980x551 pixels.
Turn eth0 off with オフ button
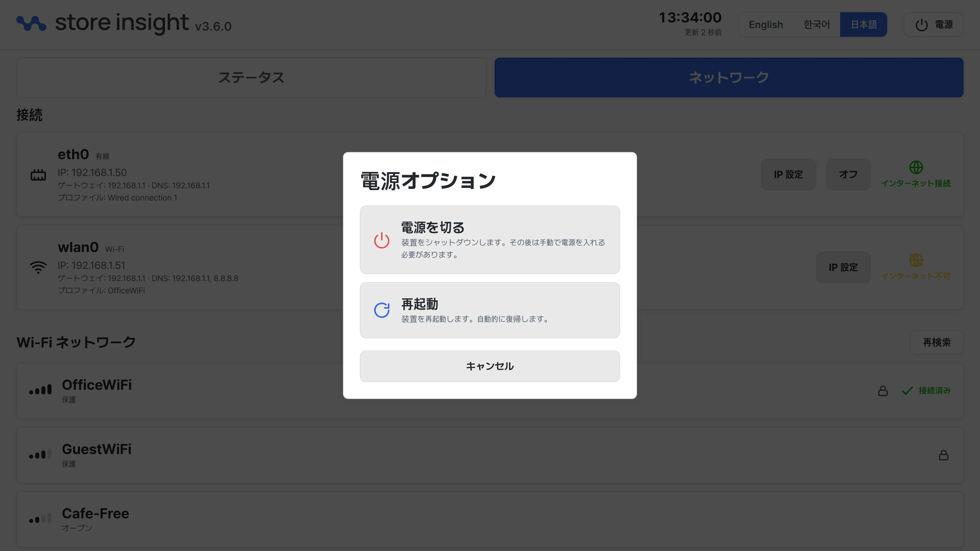point(848,174)
